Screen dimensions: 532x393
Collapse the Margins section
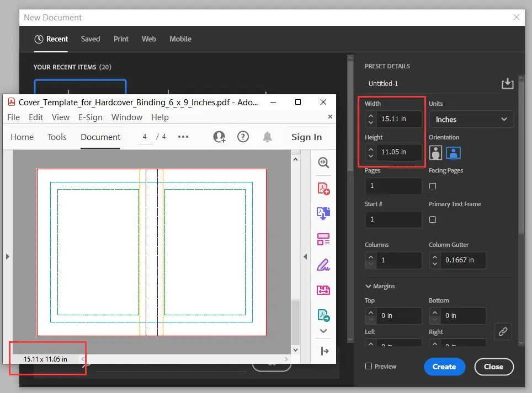(369, 286)
